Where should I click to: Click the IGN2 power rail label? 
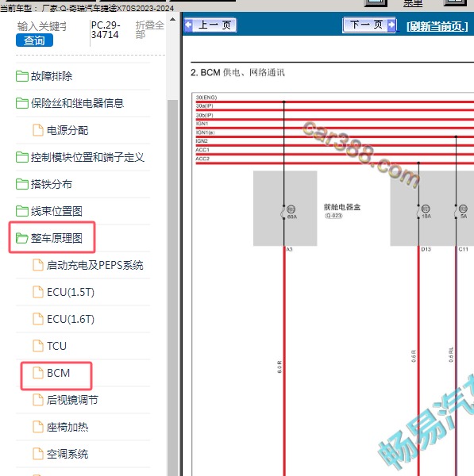202,141
